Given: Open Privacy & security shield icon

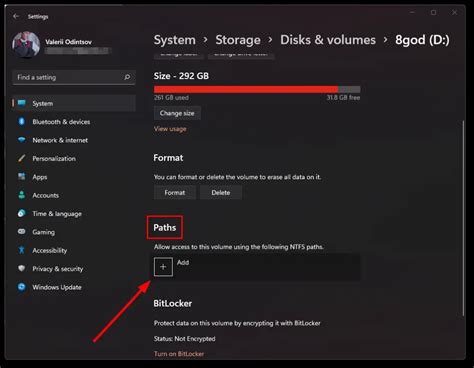Looking at the screenshot, I should coord(22,268).
